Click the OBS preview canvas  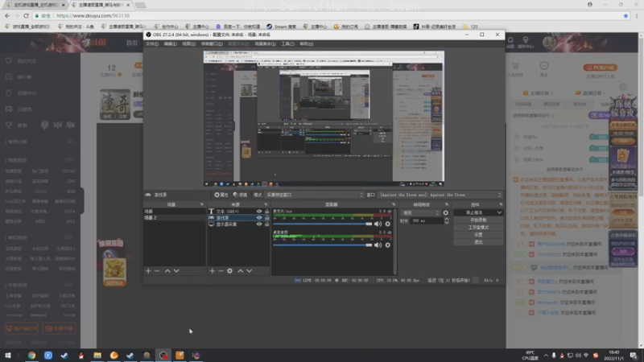(324, 118)
